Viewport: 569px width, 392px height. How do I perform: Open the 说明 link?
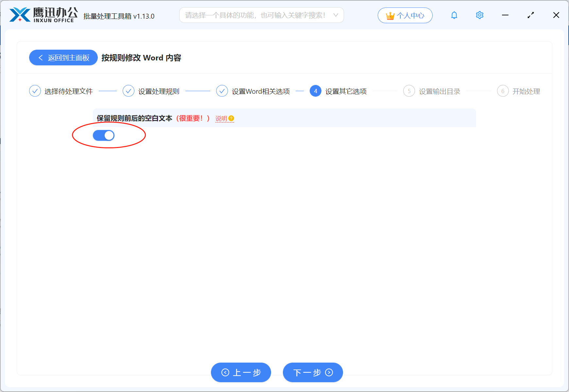[x=221, y=119]
